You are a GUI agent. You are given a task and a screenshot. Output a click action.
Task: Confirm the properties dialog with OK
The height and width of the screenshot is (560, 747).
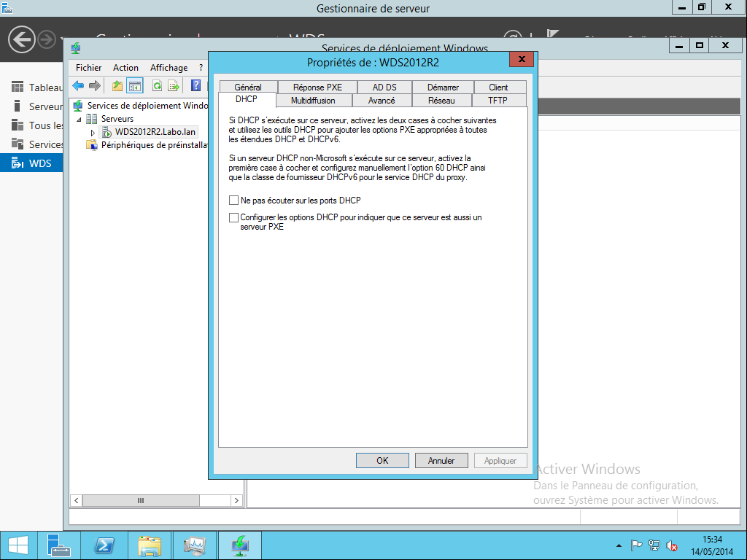[x=382, y=461]
